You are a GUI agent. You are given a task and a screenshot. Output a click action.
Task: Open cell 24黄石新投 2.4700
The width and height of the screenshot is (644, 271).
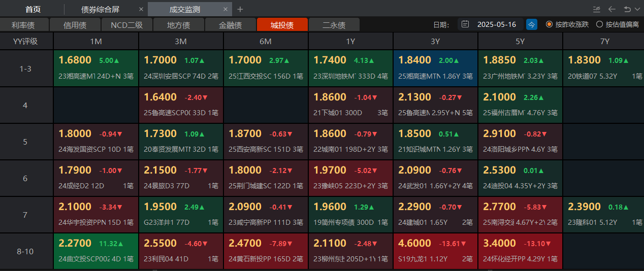click(266, 251)
